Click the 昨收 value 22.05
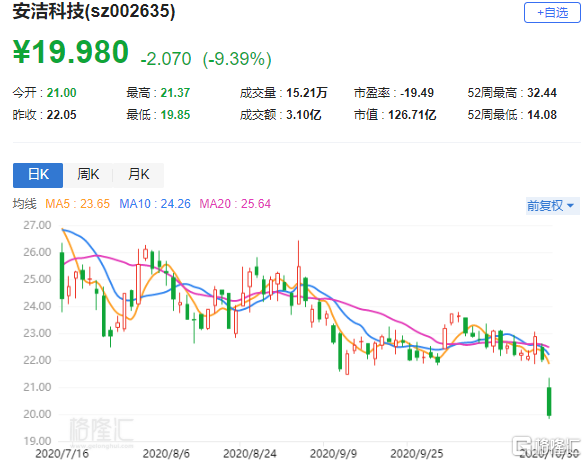 click(x=61, y=115)
